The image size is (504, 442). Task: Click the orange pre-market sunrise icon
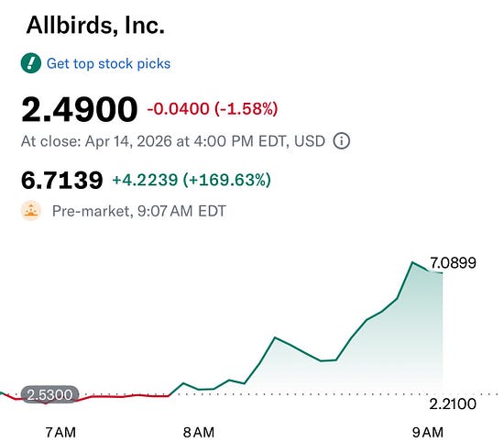(x=31, y=211)
